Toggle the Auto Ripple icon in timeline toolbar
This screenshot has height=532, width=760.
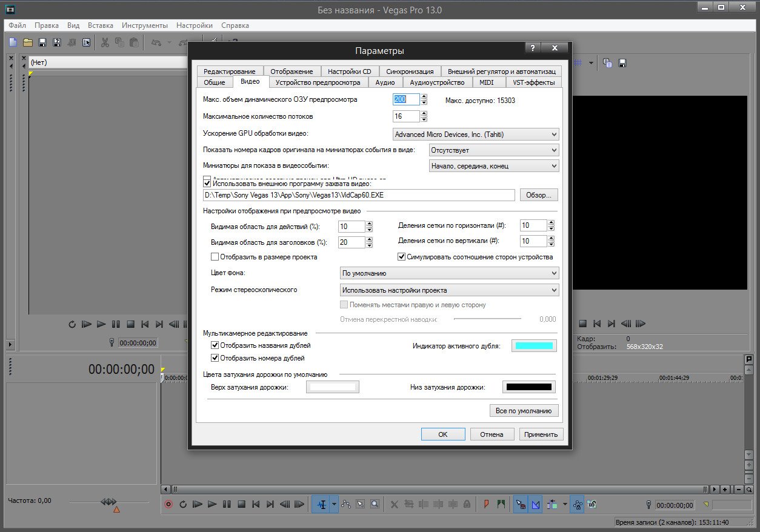point(552,504)
